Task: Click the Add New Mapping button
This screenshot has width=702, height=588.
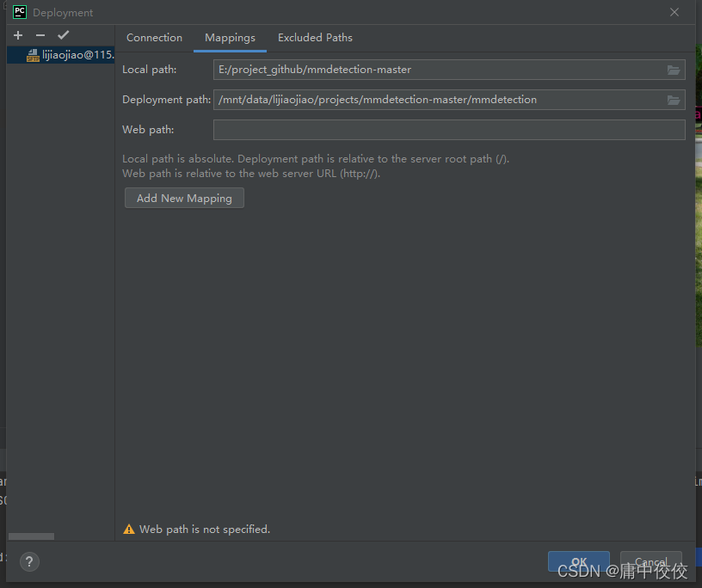Action: (184, 198)
